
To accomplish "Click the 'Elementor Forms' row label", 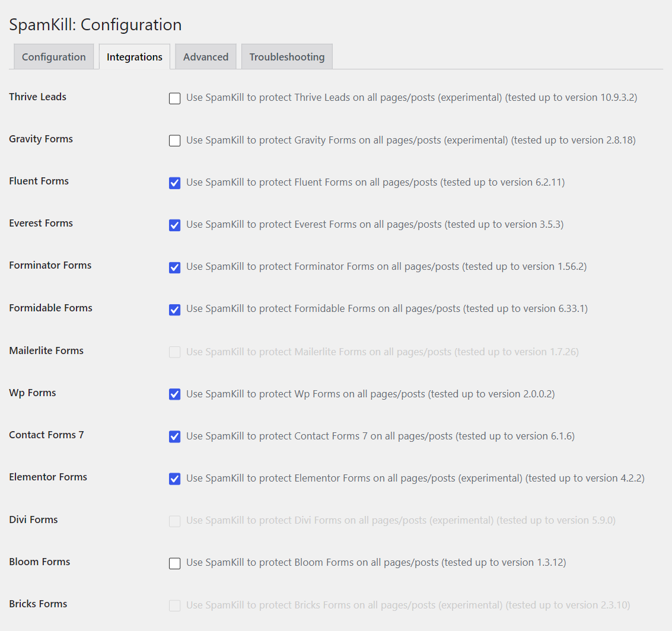I will (x=48, y=477).
